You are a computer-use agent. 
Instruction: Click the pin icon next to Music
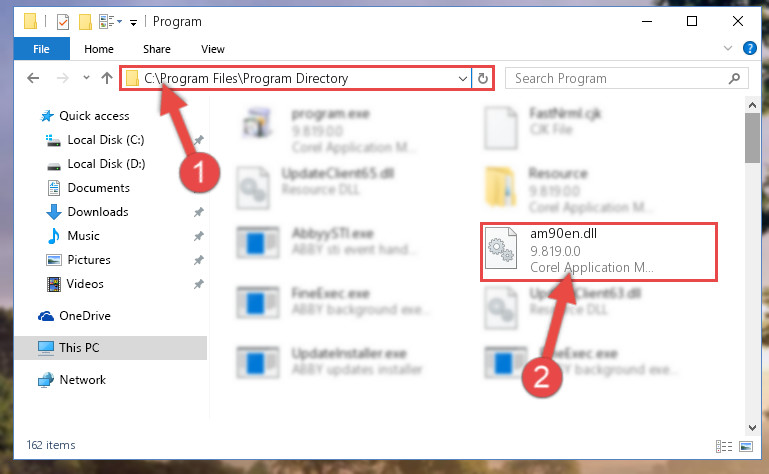198,236
